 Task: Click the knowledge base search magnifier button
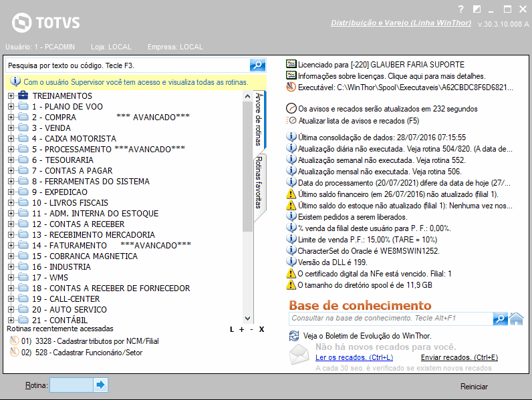[x=500, y=319]
